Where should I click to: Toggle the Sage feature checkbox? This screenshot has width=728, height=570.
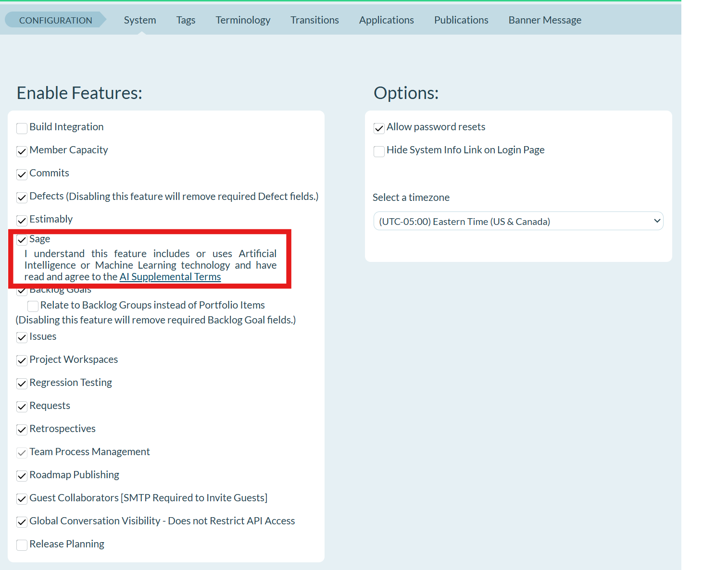click(x=22, y=240)
